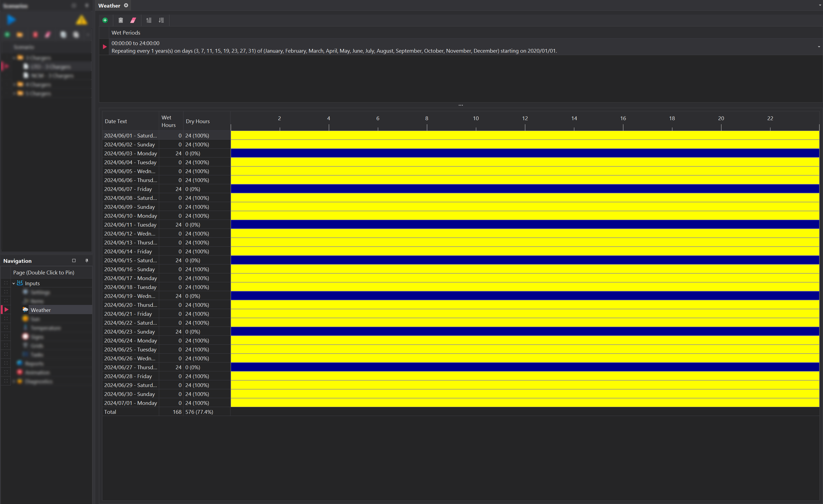Image resolution: width=823 pixels, height=504 pixels.
Task: Maximize the Navigation panel
Action: 74,261
